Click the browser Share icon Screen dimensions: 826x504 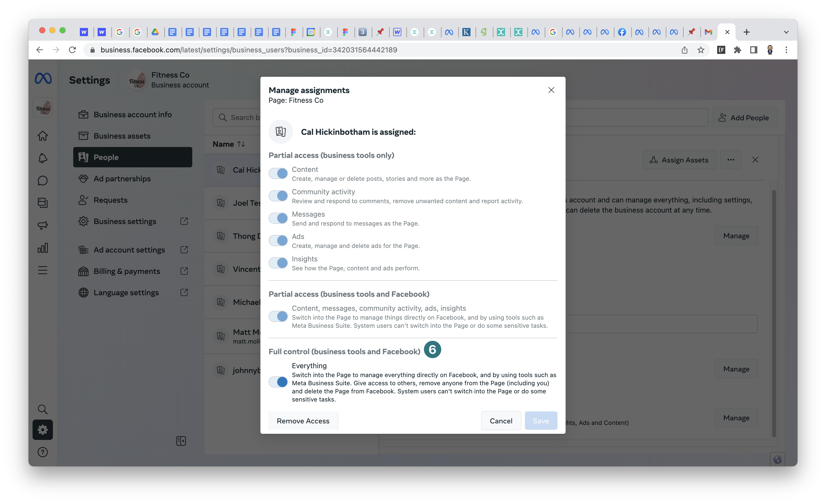point(684,50)
